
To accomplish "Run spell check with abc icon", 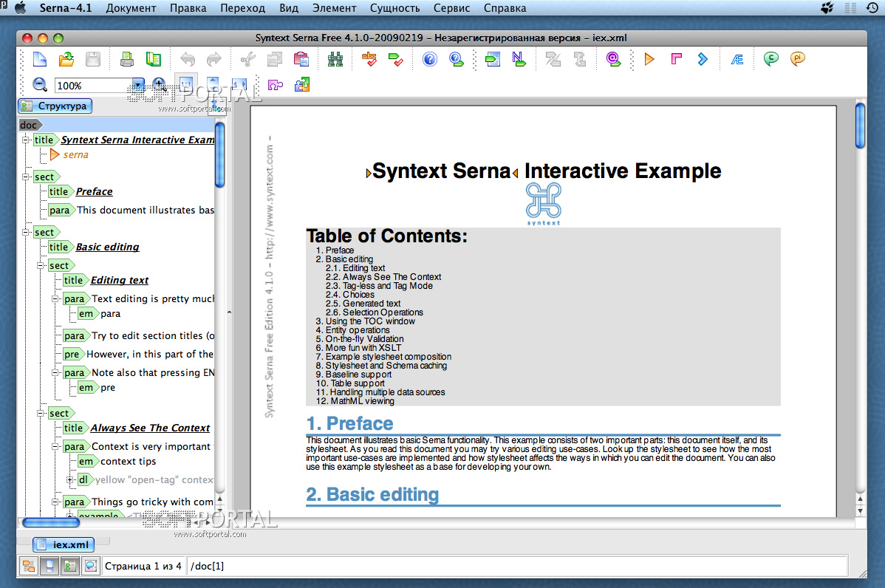I will [369, 59].
